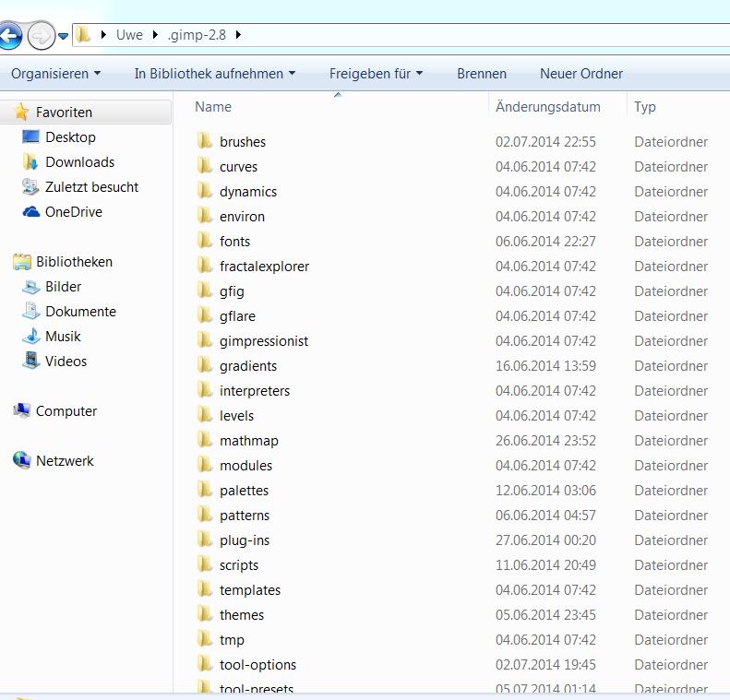Screen dimensions: 730x700
Task: Click the Favoriten star icon
Action: click(21, 112)
